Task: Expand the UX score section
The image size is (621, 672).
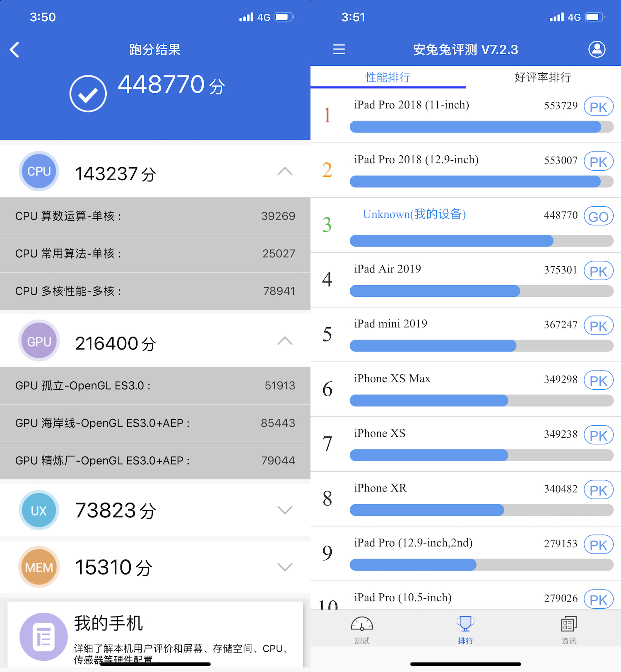Action: click(285, 510)
